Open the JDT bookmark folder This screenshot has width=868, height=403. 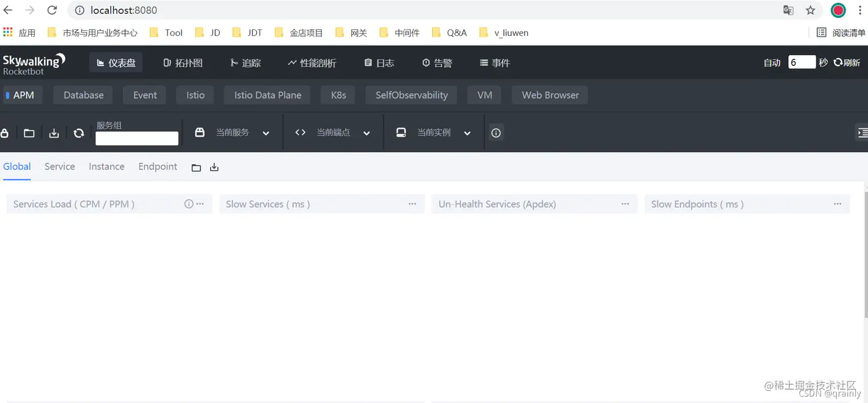point(247,33)
